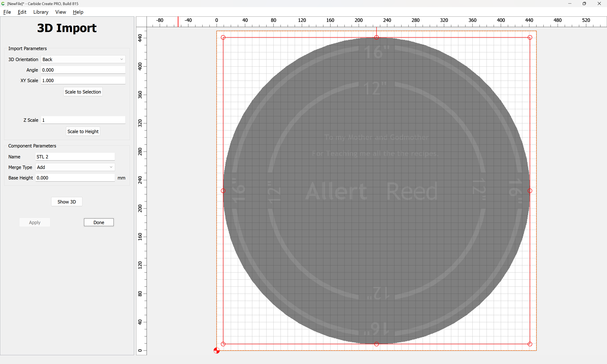Close the Carbide Create window
Image resolution: width=607 pixels, height=364 pixels.
tap(599, 4)
